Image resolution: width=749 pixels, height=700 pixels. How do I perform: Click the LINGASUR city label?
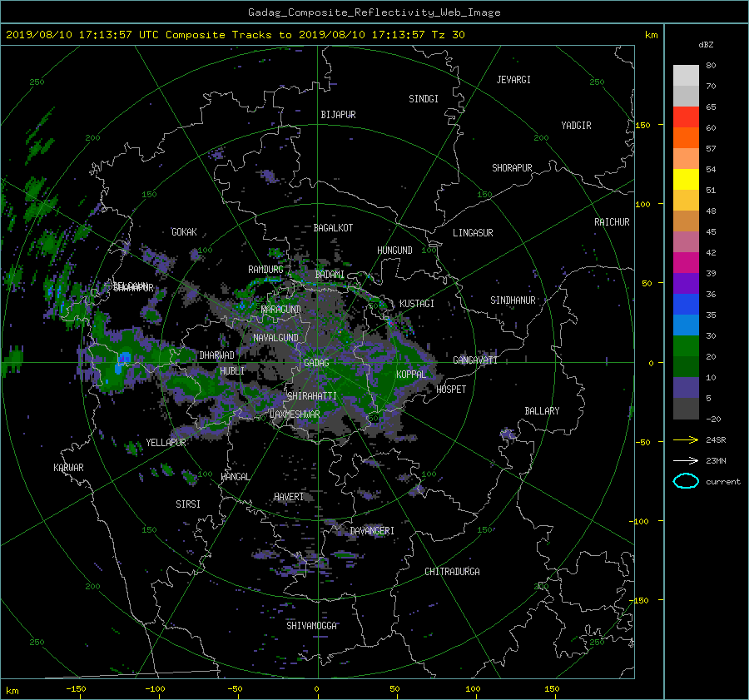[x=473, y=233]
